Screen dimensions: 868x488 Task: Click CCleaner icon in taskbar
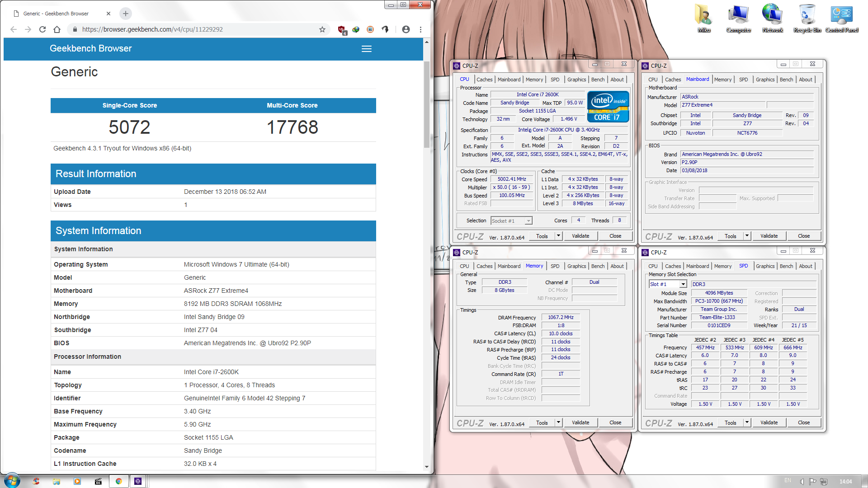(x=36, y=481)
